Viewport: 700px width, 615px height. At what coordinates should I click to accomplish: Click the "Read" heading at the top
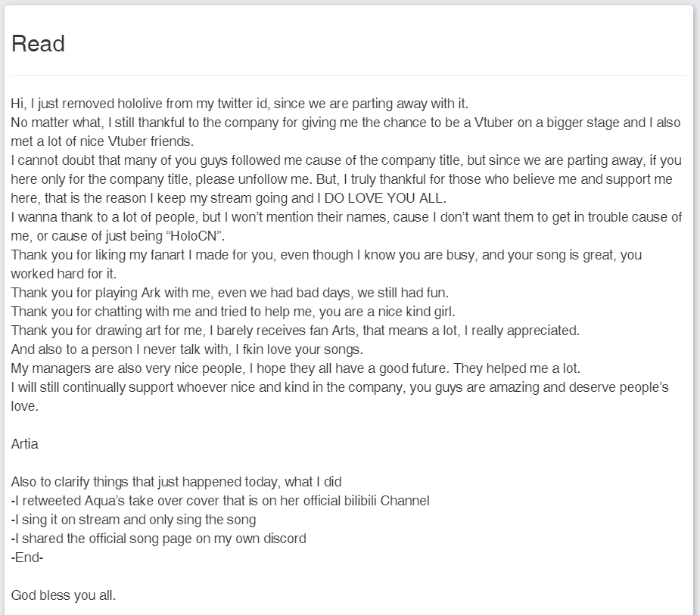[38, 44]
